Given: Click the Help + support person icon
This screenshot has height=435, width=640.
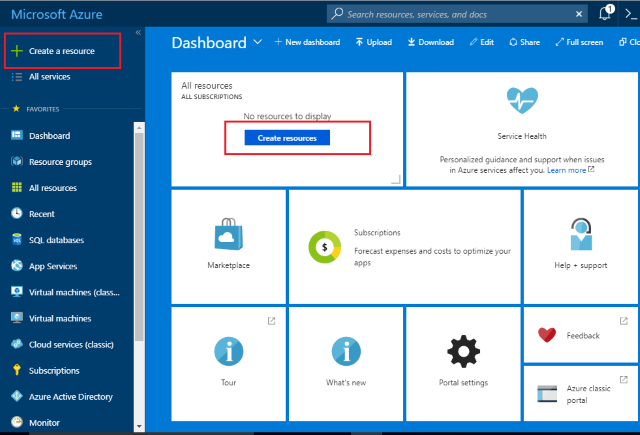Looking at the screenshot, I should click(581, 234).
